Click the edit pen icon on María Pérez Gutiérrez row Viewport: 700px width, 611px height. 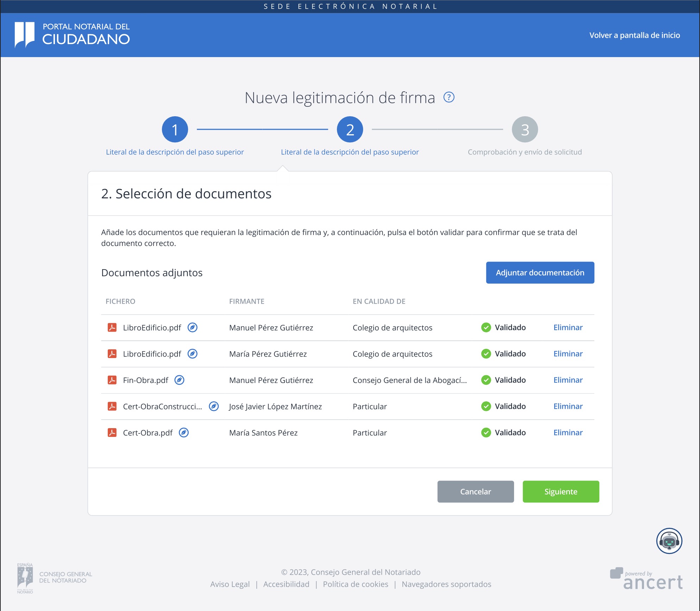coord(192,354)
